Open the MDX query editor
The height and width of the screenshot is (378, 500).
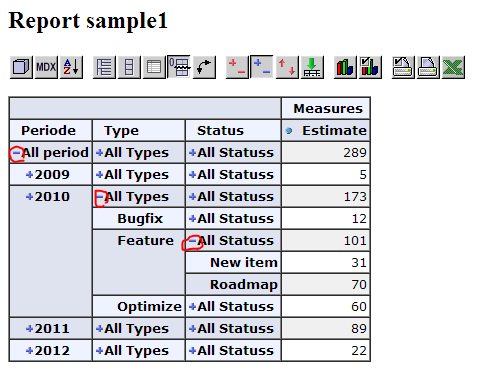click(46, 67)
